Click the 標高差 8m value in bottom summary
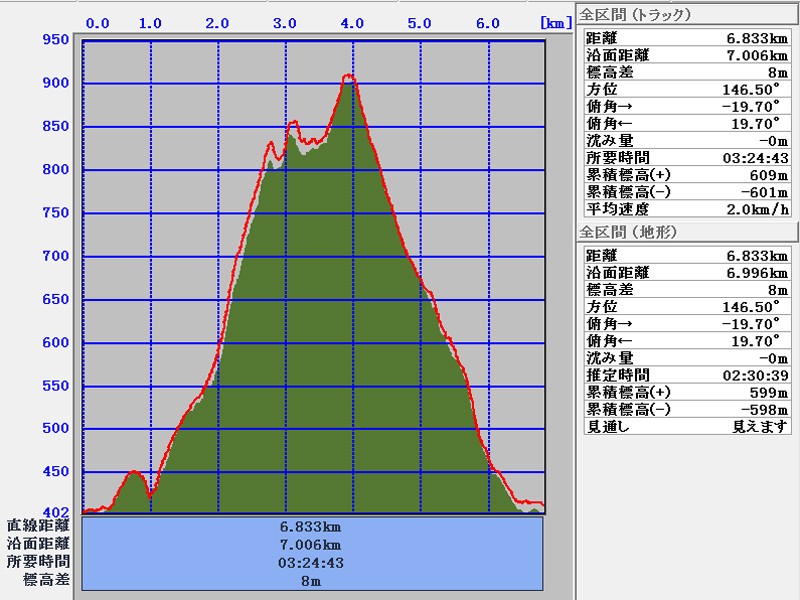800x600 pixels. pos(312,580)
